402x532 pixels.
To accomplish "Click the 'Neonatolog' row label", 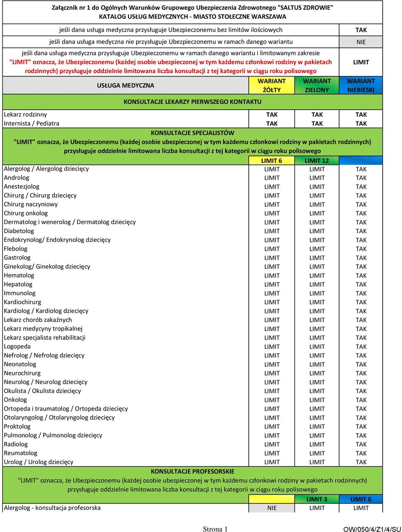I will pos(20,364).
